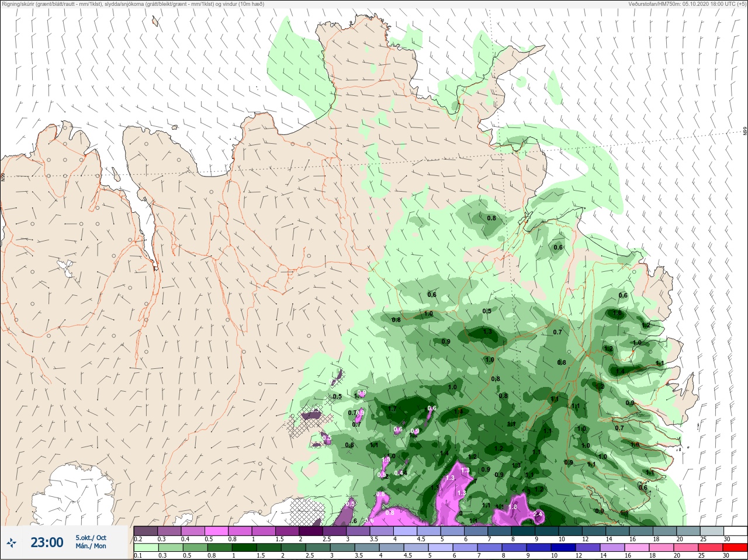Pick the dull purple swatch labeled 0.2
Screen dimensions: 748x560
click(x=146, y=531)
